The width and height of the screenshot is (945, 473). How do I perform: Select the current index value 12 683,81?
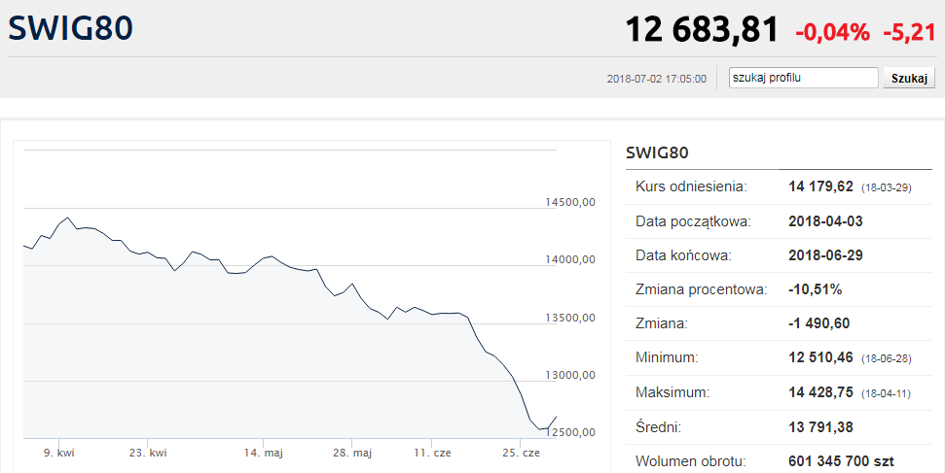[701, 30]
